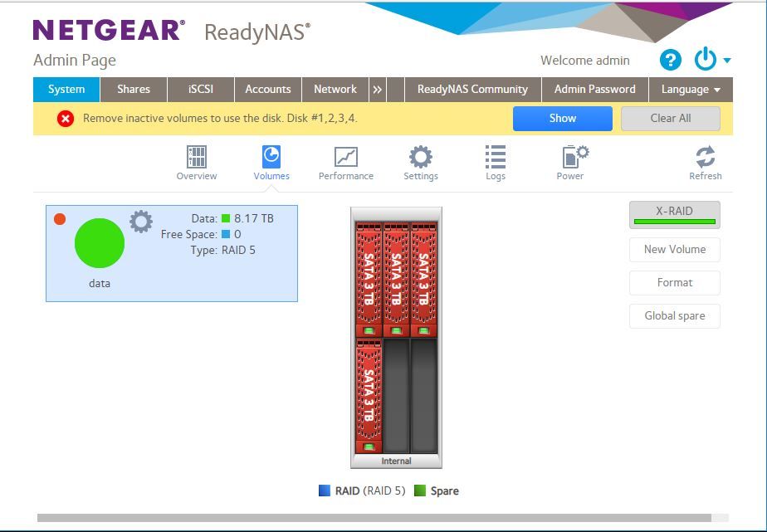Click the 'Welcome admin' text
767x532 pixels.
585,61
